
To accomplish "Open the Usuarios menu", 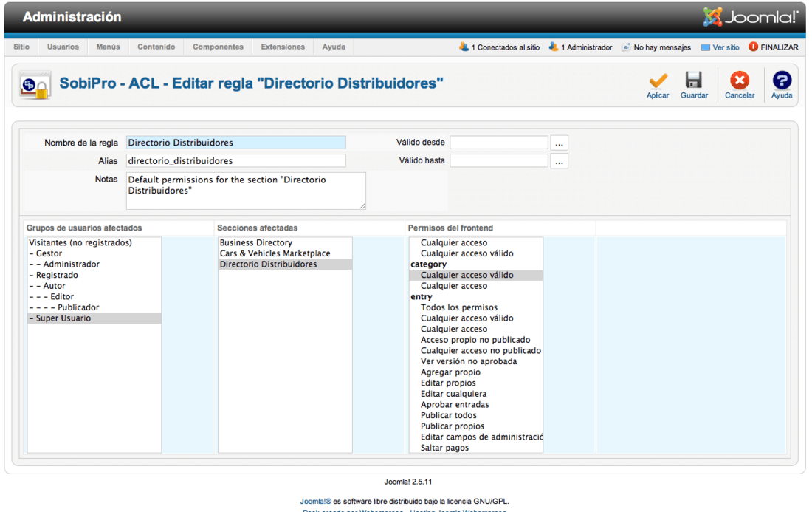I will click(x=63, y=47).
